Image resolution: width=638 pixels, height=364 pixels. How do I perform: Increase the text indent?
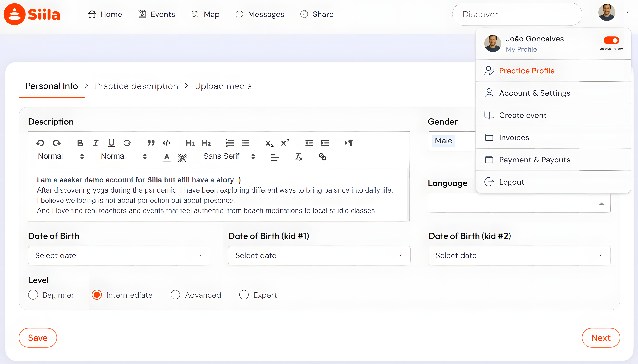pos(325,143)
